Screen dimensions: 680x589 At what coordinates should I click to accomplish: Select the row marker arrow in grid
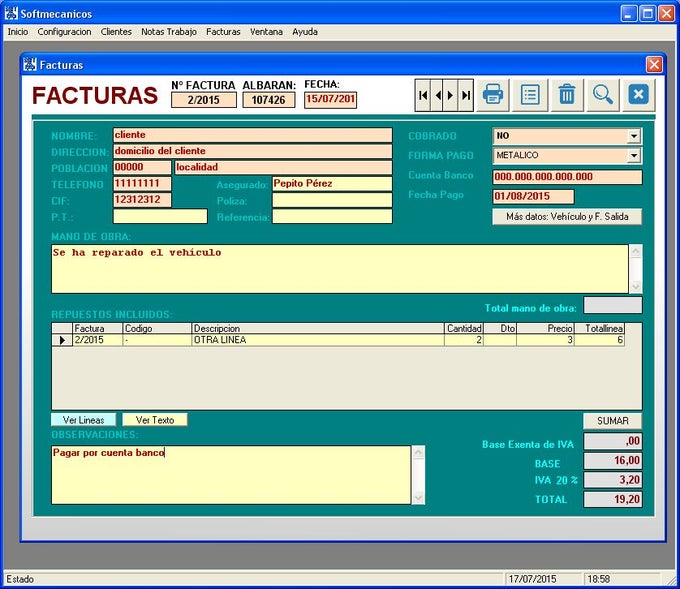click(62, 340)
